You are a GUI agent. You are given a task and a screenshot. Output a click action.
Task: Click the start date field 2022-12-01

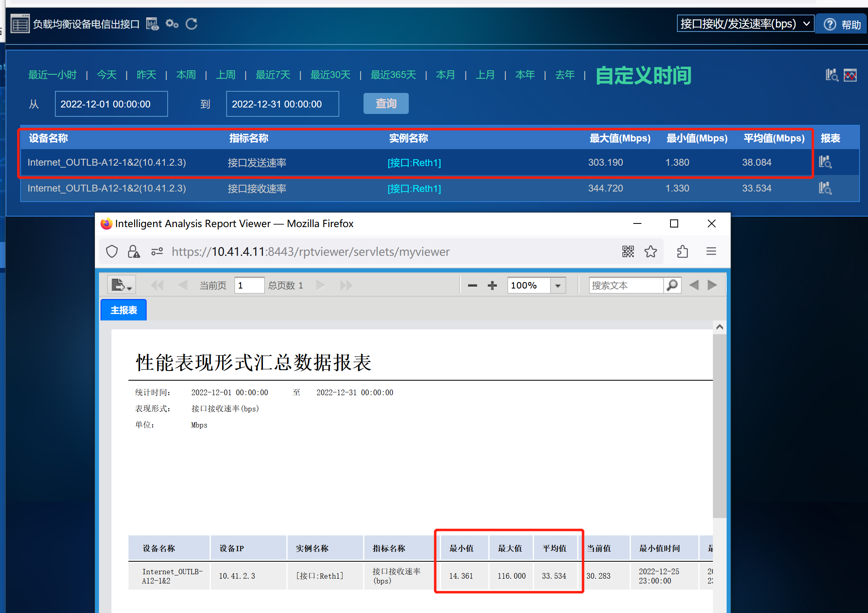click(111, 104)
